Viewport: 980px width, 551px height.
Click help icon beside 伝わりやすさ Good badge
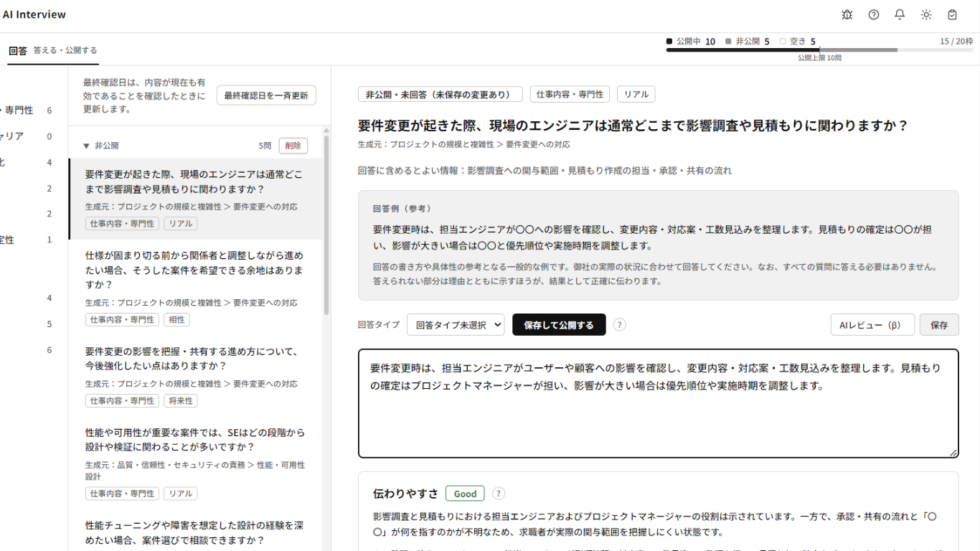pyautogui.click(x=499, y=494)
